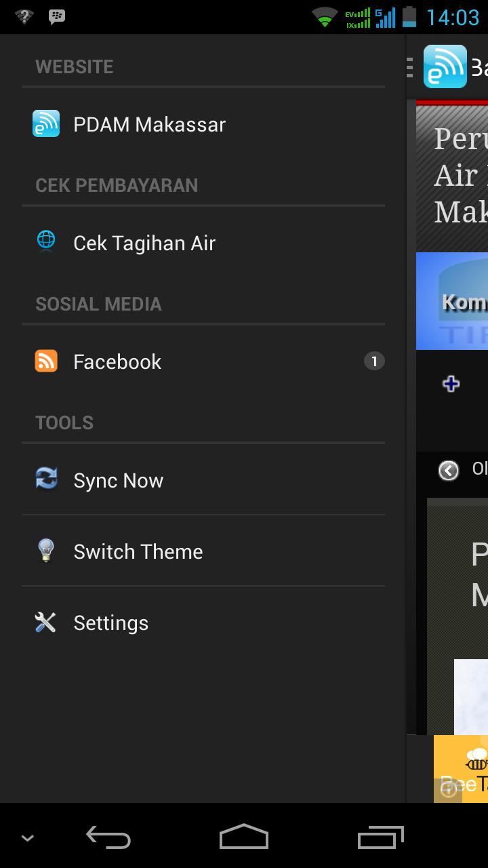Tap the blue plus icon in content
The width and height of the screenshot is (488, 868).
451,384
